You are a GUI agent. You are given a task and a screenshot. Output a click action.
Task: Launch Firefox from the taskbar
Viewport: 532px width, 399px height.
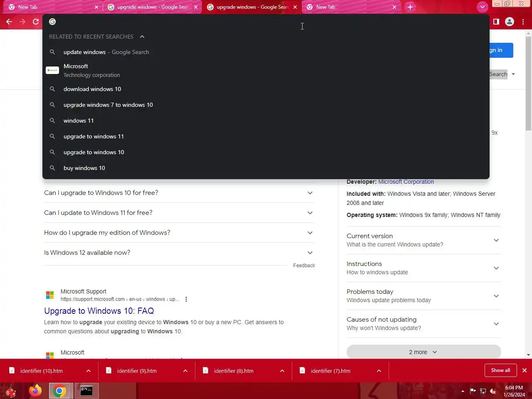point(35,391)
